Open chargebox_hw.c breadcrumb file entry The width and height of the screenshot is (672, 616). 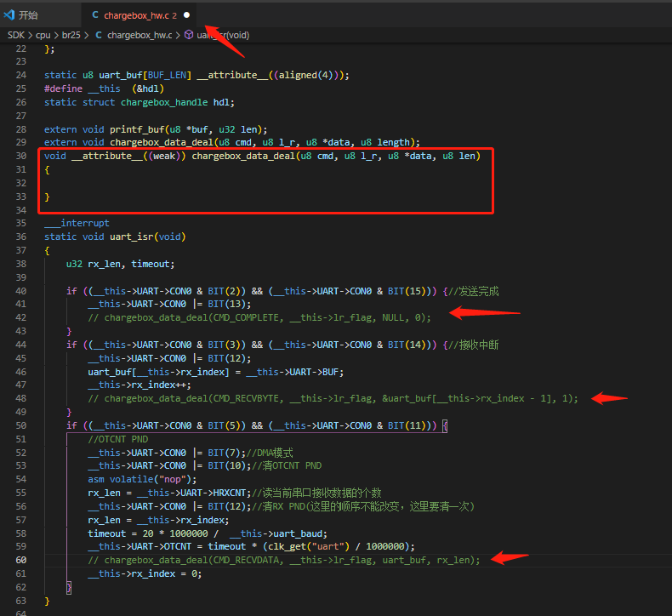click(x=140, y=35)
